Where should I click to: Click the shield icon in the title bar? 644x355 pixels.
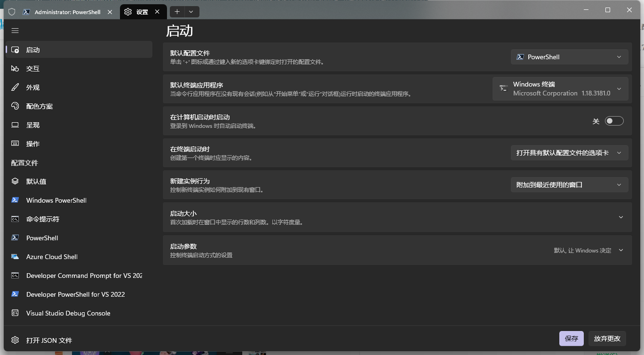pos(12,12)
